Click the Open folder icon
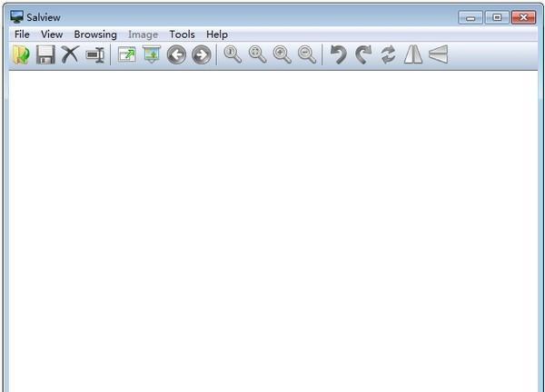Image resolution: width=545 pixels, height=392 pixels. (x=21, y=54)
